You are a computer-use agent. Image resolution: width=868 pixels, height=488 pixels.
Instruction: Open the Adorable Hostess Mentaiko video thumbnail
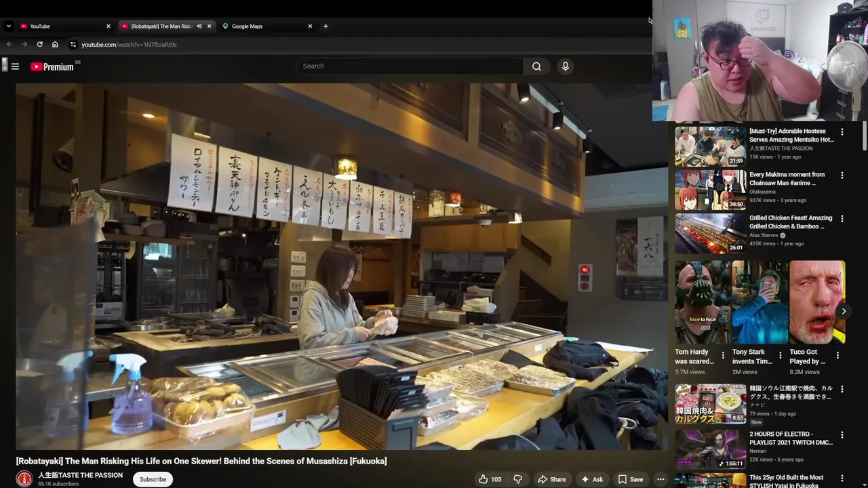710,146
